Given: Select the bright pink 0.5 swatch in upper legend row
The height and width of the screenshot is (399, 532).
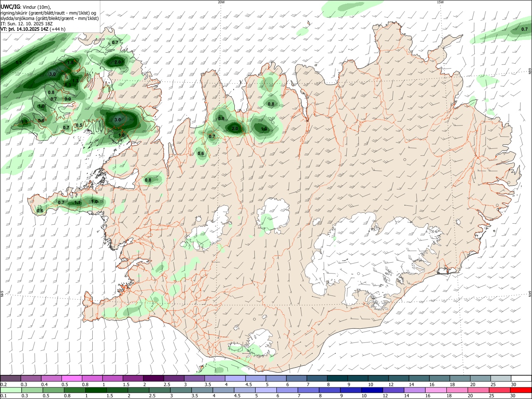Looking at the screenshot, I should pyautogui.click(x=71, y=378).
